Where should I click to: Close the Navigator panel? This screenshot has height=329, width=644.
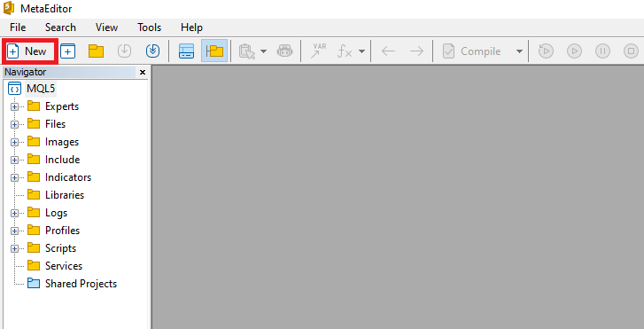coord(143,73)
